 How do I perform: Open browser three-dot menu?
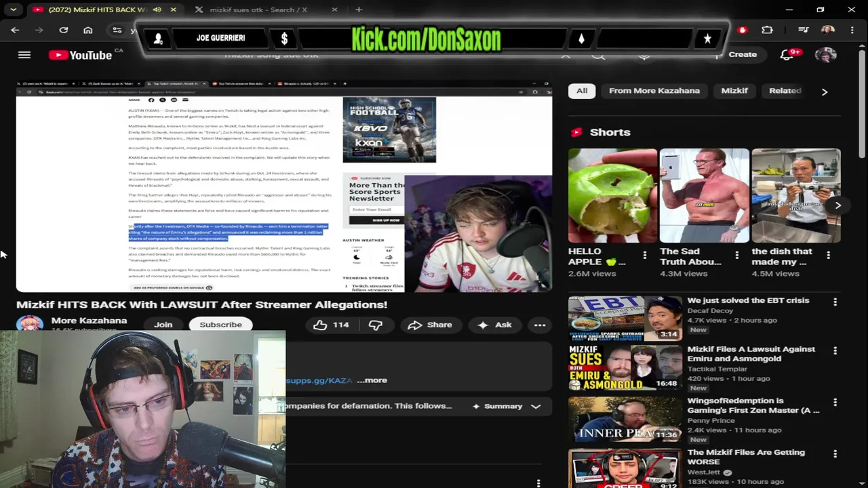(852, 30)
